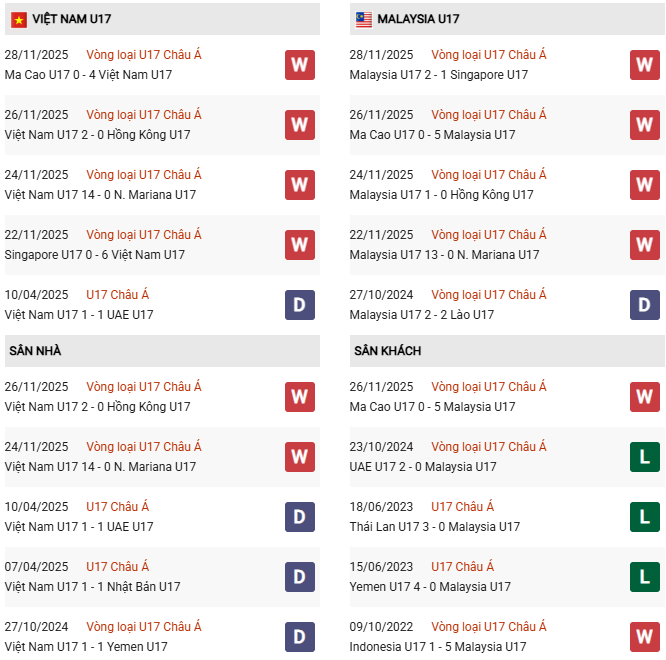Click W badge for Malaysia 2-1 Singapore

pyautogui.click(x=645, y=65)
